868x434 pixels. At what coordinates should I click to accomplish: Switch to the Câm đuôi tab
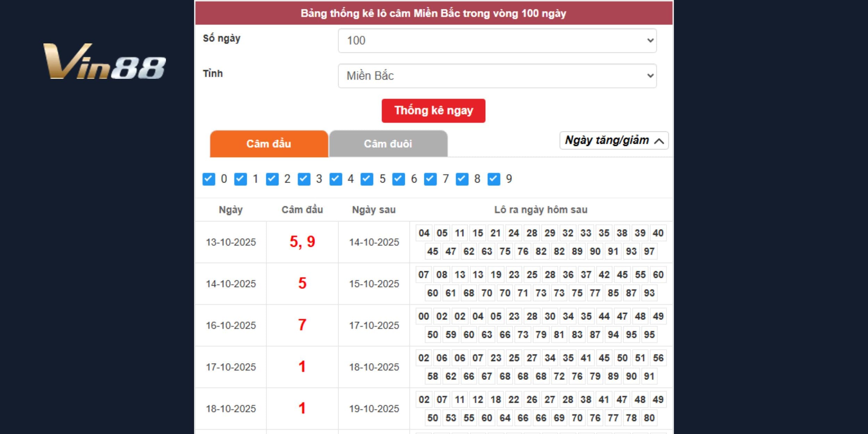coord(388,144)
